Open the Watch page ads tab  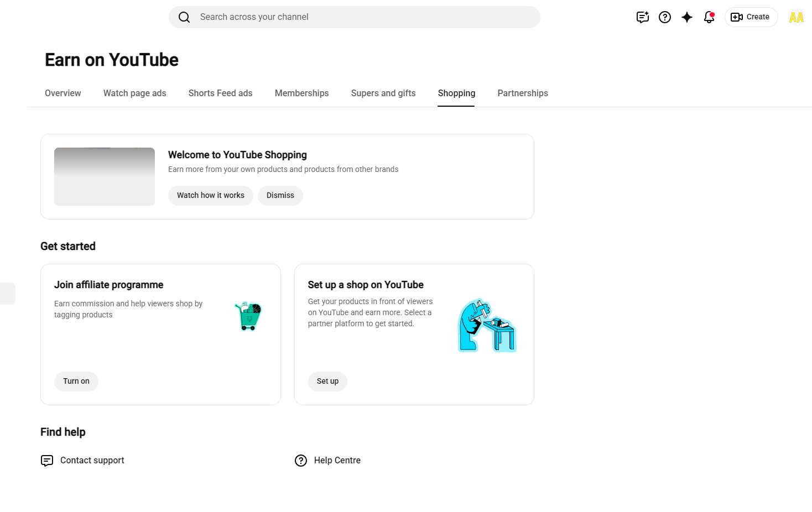(135, 93)
